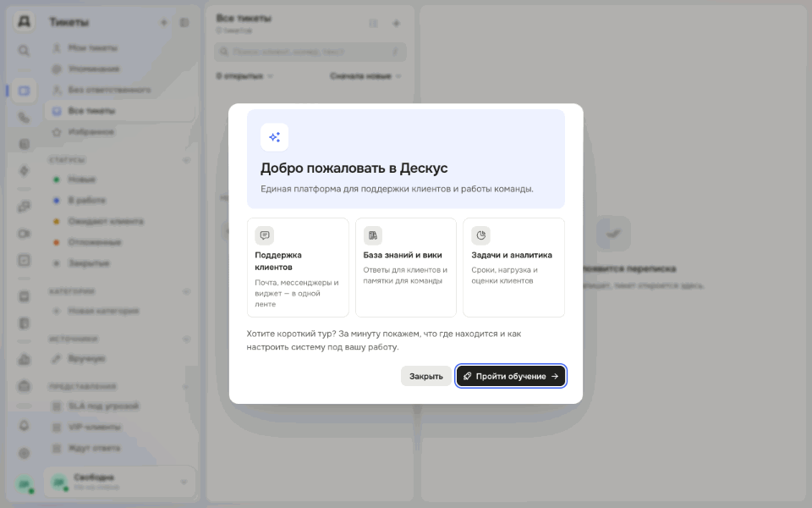Open Мои тикеты in the sidebar
812x508 pixels.
119,48
